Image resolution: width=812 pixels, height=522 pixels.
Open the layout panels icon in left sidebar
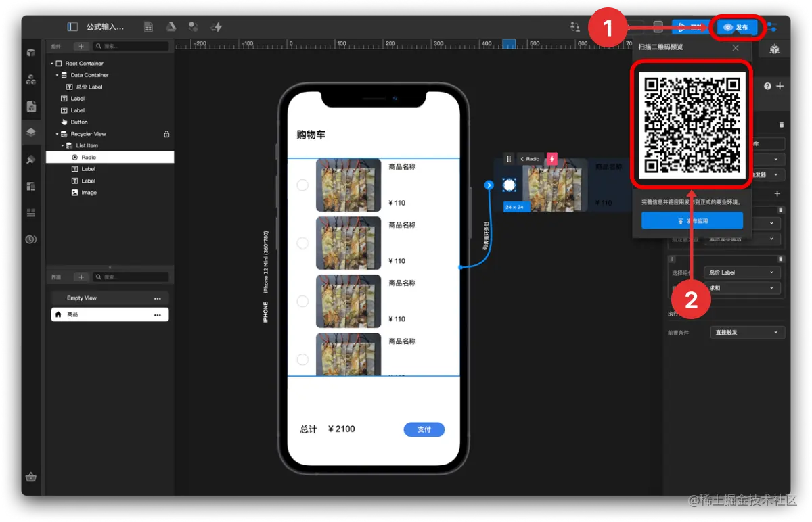(x=30, y=186)
